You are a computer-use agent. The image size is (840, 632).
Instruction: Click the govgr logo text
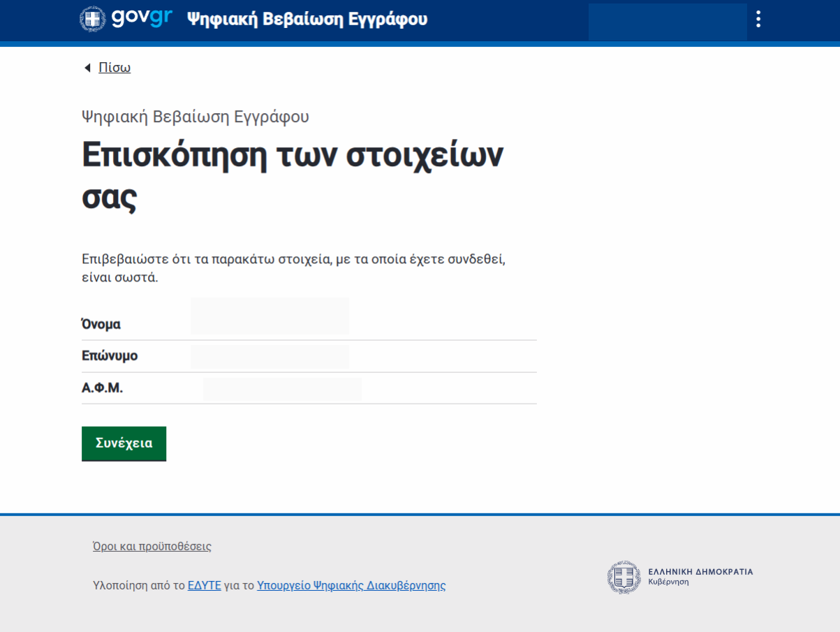point(142,19)
